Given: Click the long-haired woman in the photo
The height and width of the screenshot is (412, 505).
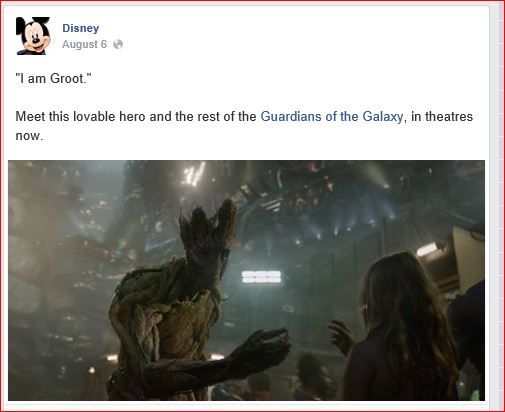Looking at the screenshot, I should click(402, 327).
